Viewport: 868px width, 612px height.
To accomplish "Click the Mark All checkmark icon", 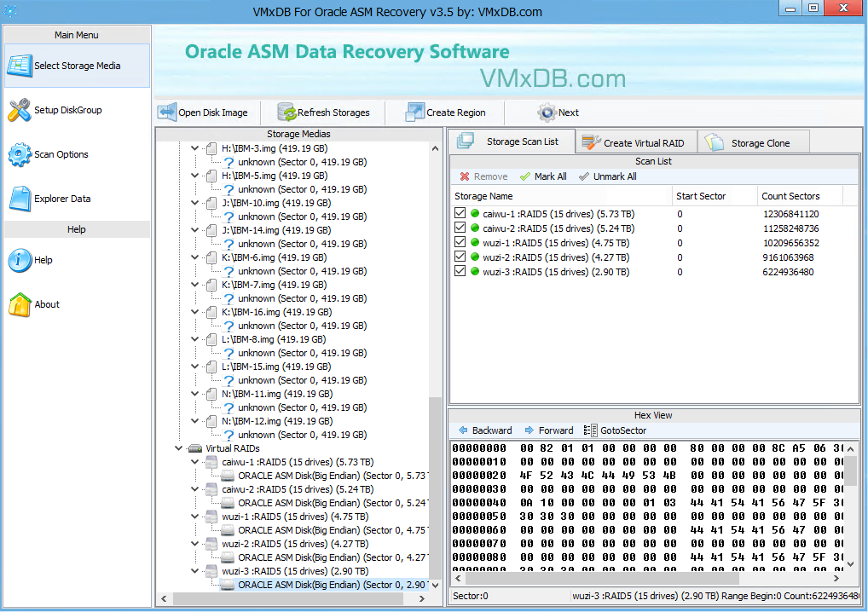I will (x=524, y=176).
